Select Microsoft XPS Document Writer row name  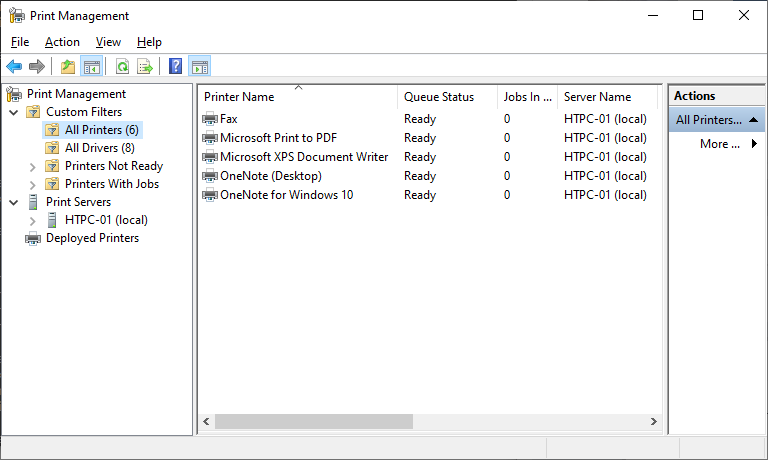point(304,157)
